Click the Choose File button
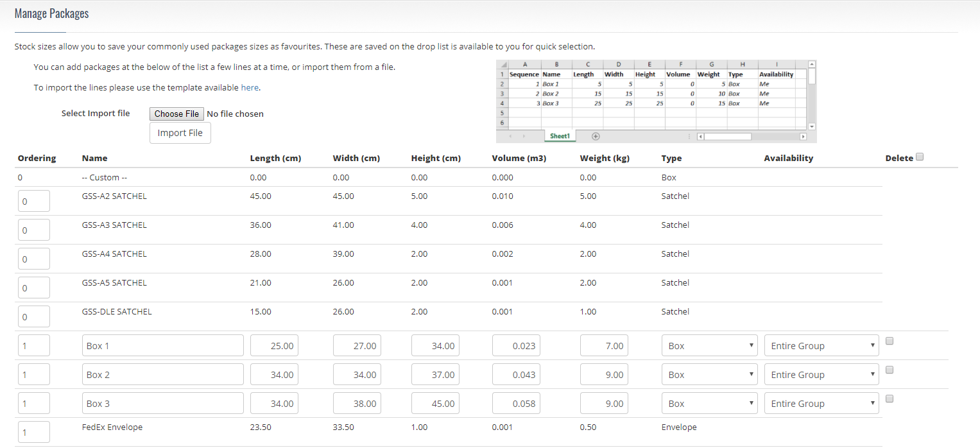 [176, 114]
